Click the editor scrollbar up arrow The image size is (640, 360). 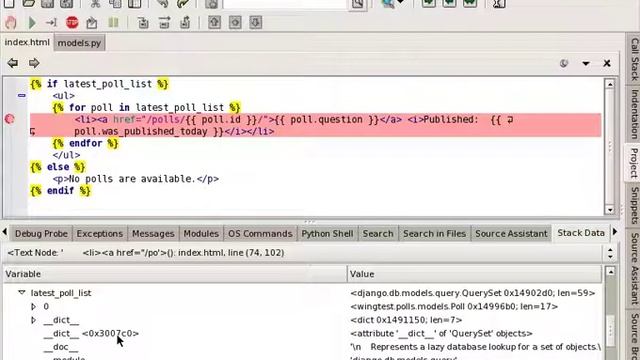click(x=609, y=84)
